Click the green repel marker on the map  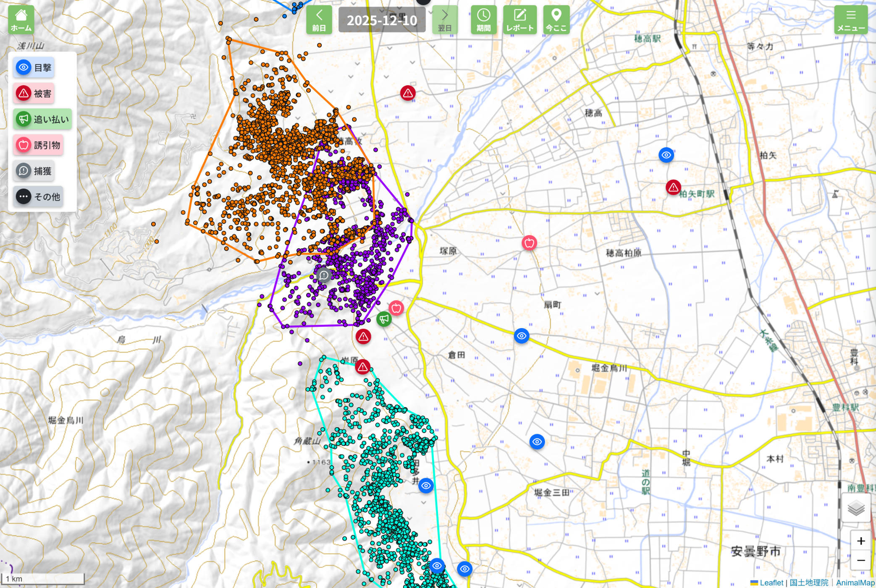point(384,319)
